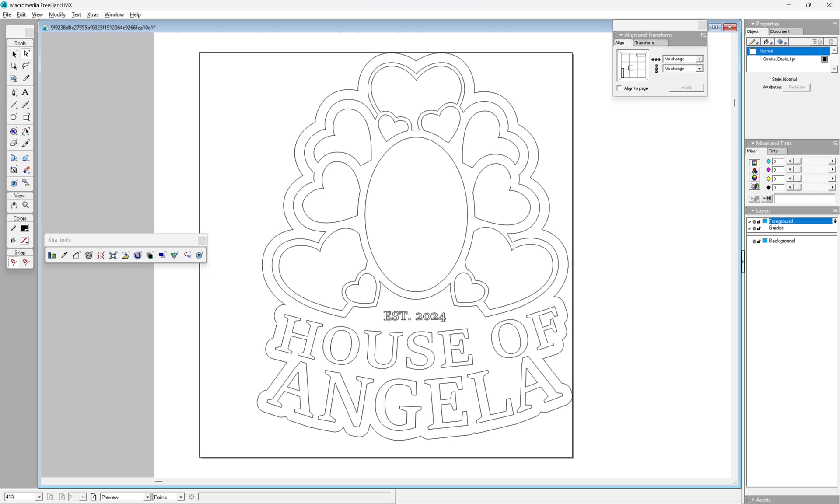The width and height of the screenshot is (840, 504).
Task: Open the Points units dropdown
Action: [x=181, y=497]
